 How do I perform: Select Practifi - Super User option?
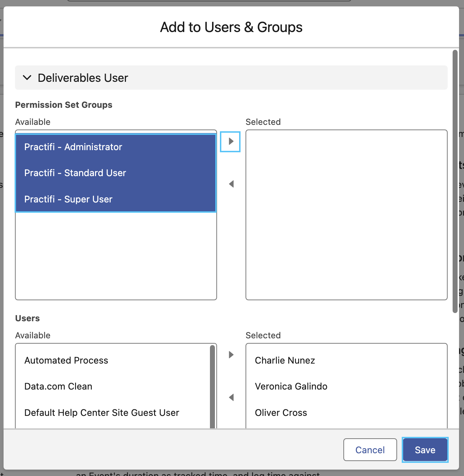click(x=116, y=199)
